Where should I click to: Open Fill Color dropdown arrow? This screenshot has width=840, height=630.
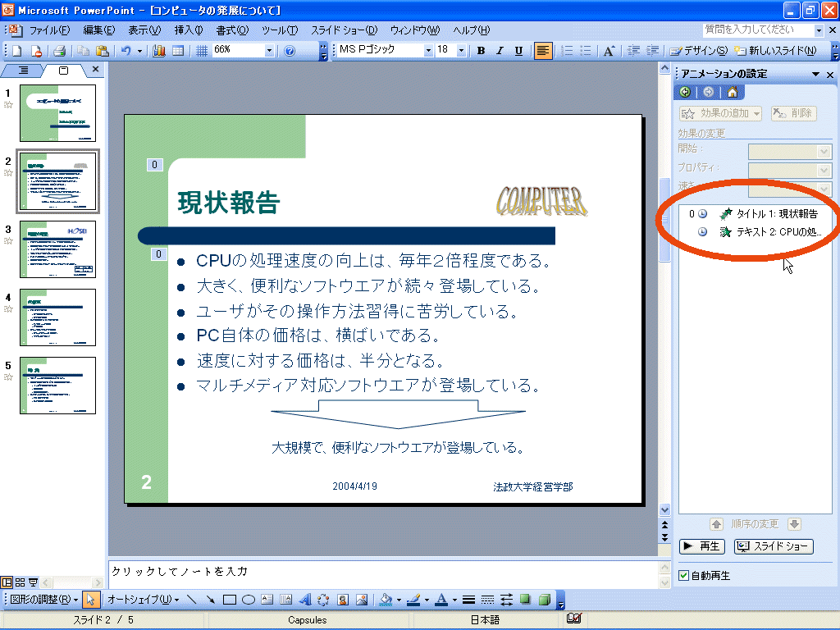tap(399, 600)
